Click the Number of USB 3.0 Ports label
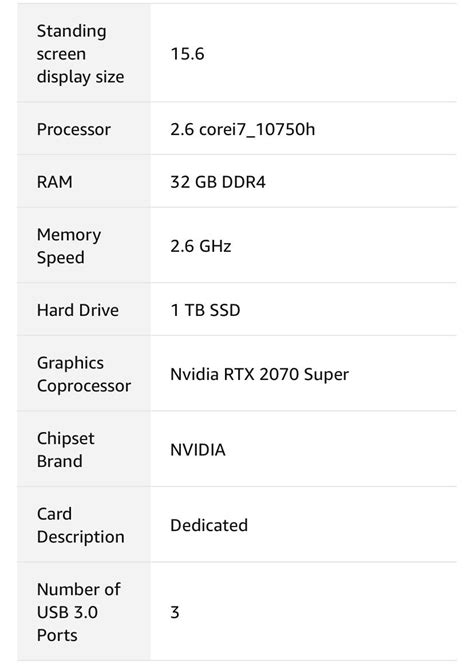The width and height of the screenshot is (474, 665). click(78, 612)
